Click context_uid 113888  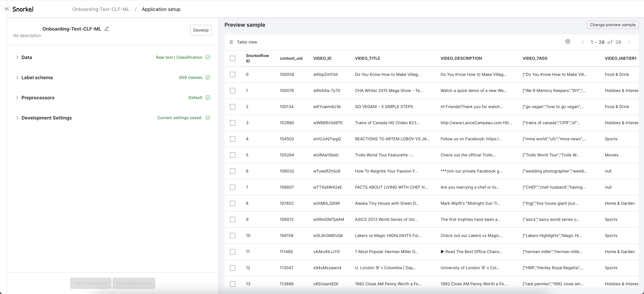click(286, 284)
